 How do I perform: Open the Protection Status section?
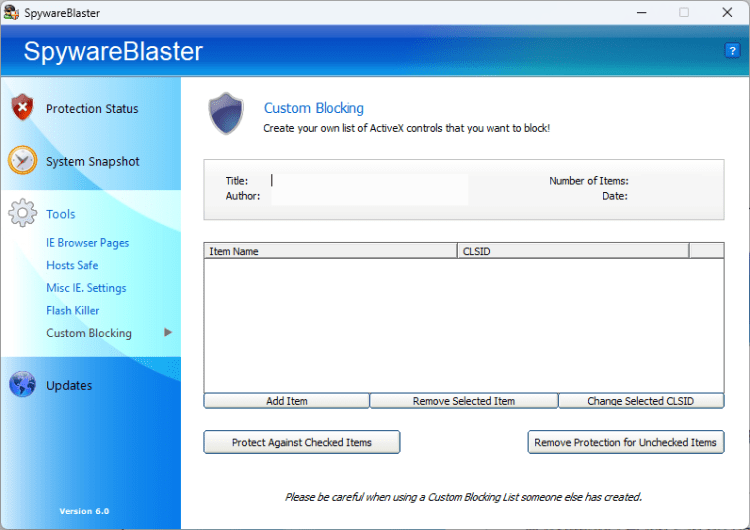(92, 109)
